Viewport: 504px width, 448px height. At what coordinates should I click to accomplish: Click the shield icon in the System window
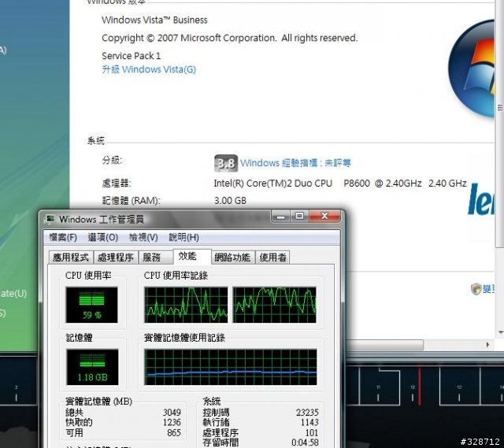(476, 289)
